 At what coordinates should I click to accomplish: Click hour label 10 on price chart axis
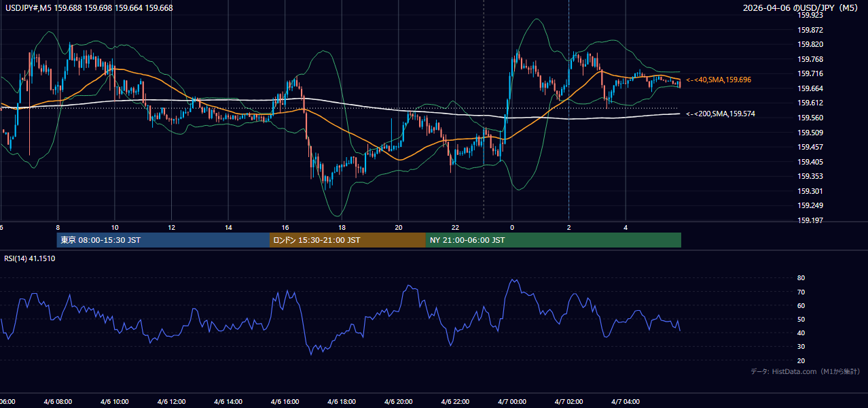pyautogui.click(x=115, y=228)
